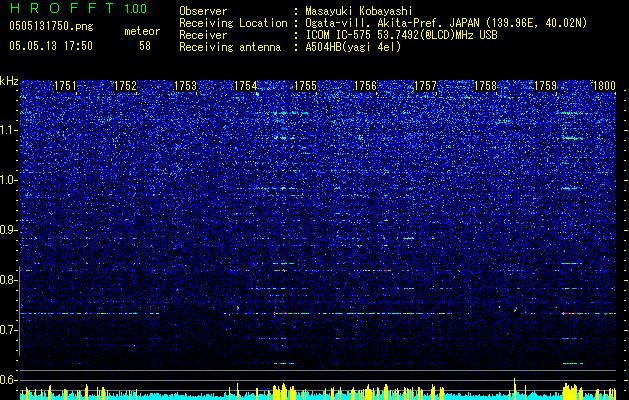Click the Receiving antenna label
The image size is (629, 400).
point(230,47)
